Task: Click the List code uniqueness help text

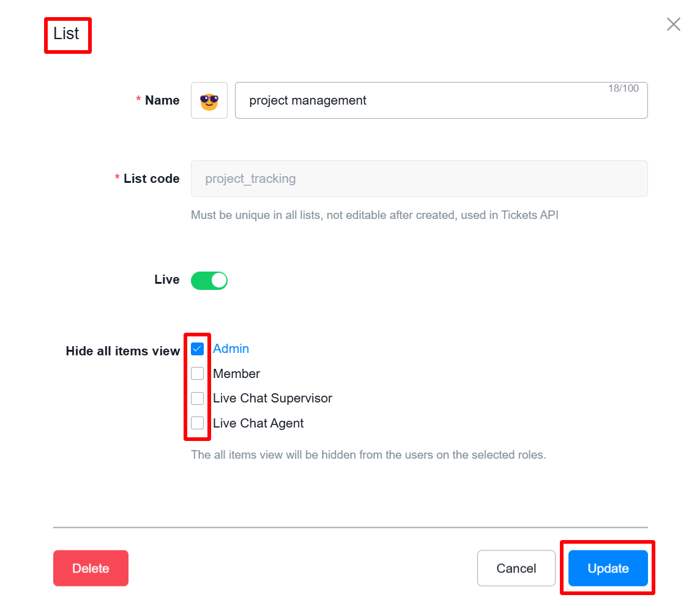Action: pyautogui.click(x=374, y=215)
